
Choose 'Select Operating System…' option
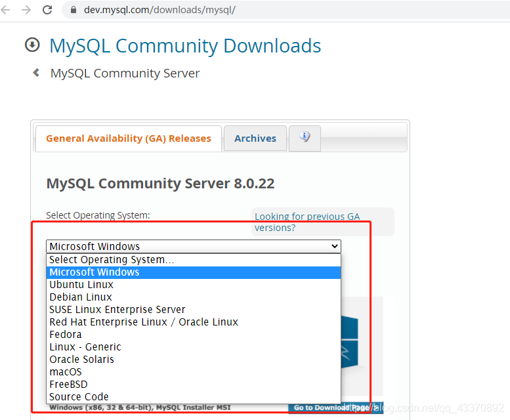click(x=194, y=260)
